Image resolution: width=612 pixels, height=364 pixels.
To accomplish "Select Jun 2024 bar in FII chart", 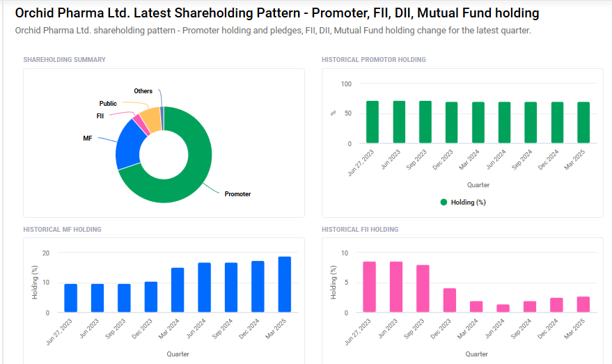I will (x=503, y=308).
